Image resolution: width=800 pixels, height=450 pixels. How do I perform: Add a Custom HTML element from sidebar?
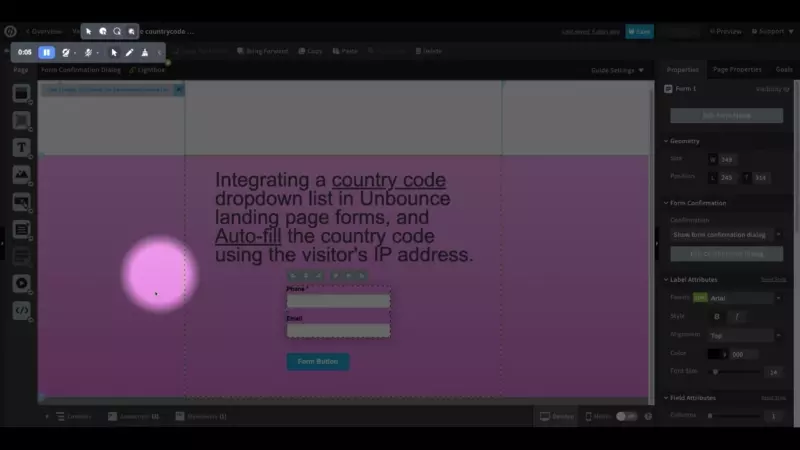pos(21,310)
